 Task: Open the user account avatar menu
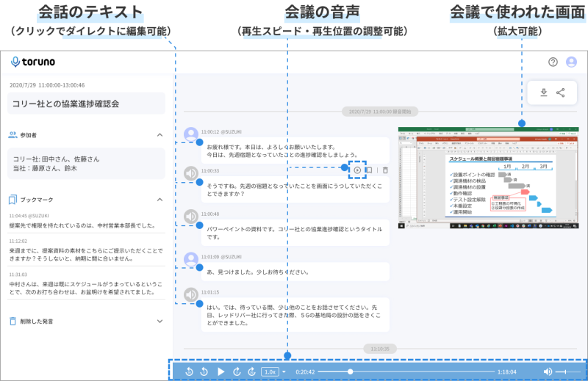pos(571,62)
